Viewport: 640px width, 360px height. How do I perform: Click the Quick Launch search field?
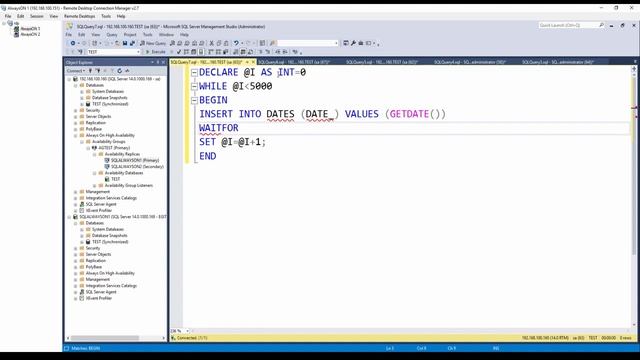[571, 25]
